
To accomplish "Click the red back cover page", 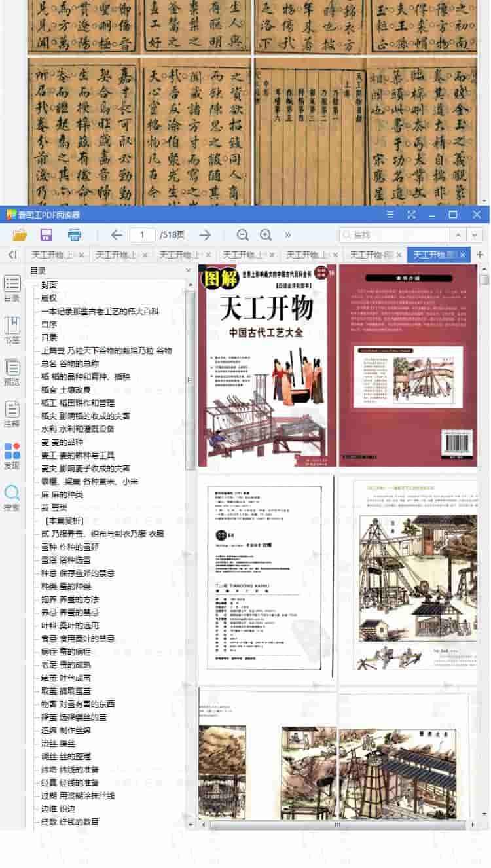I will pyautogui.click(x=408, y=365).
